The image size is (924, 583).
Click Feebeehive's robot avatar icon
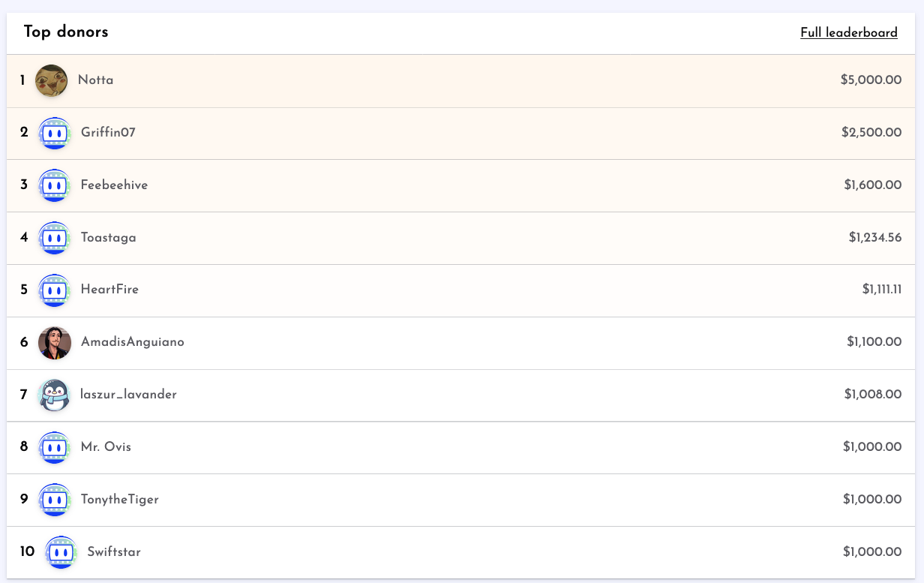[x=54, y=185]
